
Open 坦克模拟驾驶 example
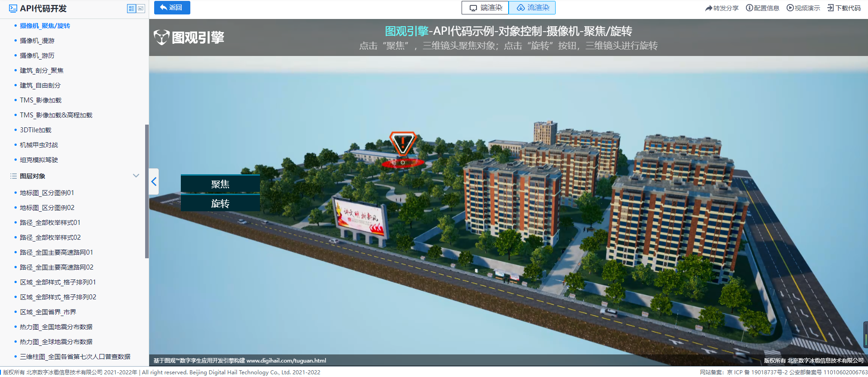[x=39, y=160]
